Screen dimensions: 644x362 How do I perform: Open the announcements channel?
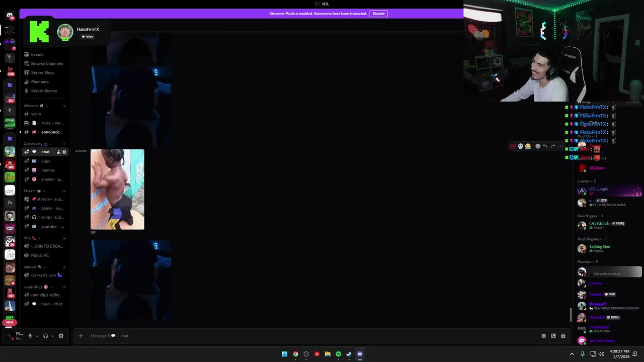tap(45, 132)
